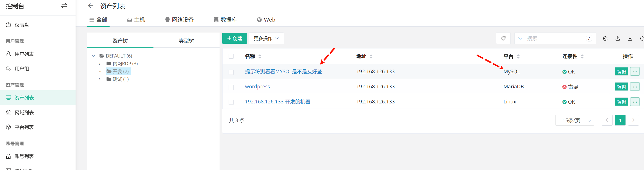This screenshot has width=644, height=170.
Task: Open the wordpress asset link
Action: click(x=257, y=87)
